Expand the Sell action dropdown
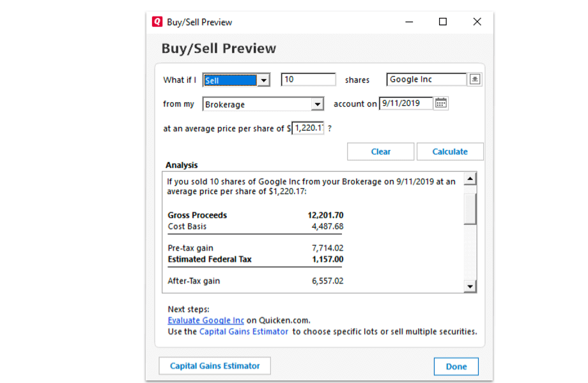Screen dimensions: 588x383 pyautogui.click(x=263, y=80)
